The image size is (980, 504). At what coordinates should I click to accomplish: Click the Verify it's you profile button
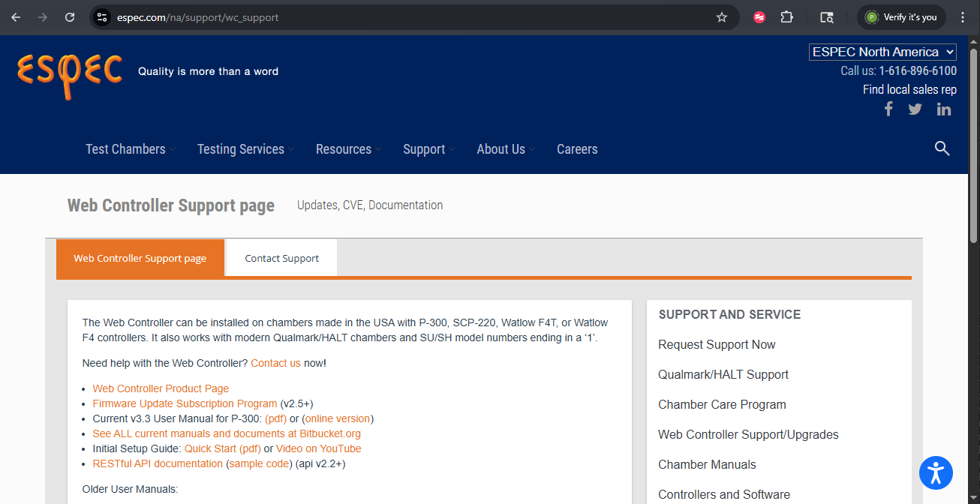tap(901, 17)
